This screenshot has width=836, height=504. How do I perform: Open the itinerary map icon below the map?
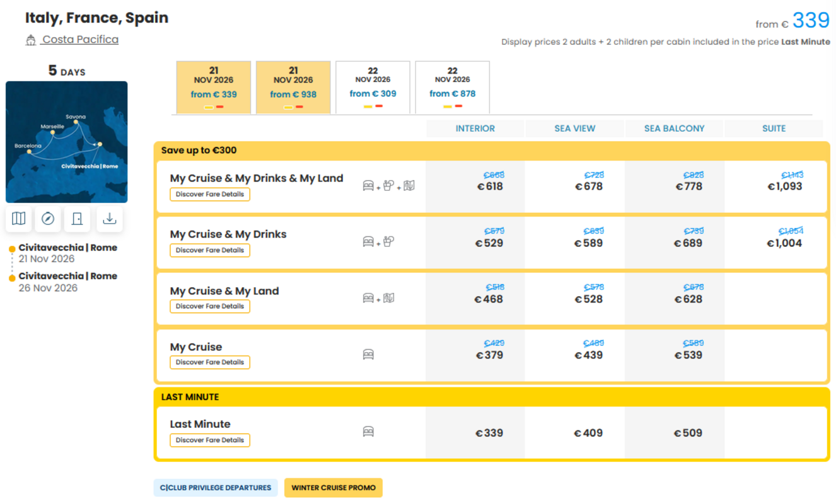coord(19,219)
